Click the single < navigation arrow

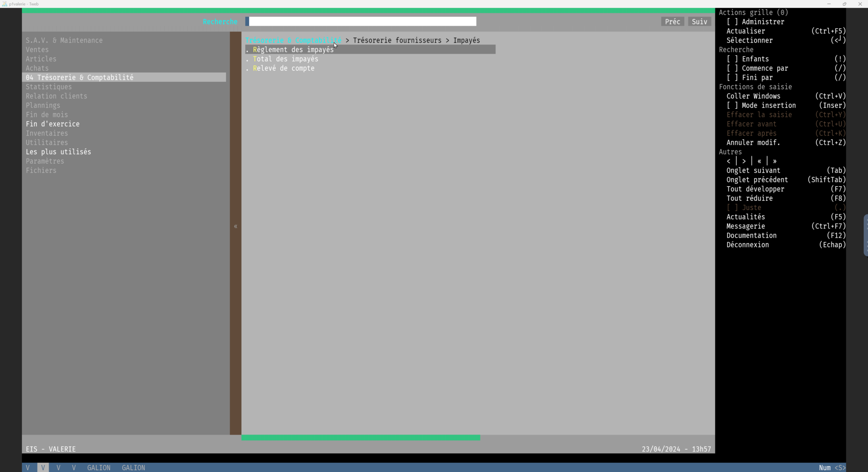click(729, 161)
